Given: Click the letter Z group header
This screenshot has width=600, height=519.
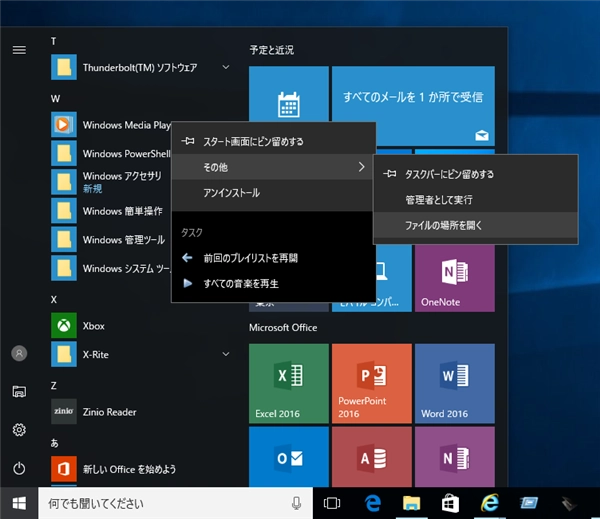Looking at the screenshot, I should pyautogui.click(x=54, y=385).
